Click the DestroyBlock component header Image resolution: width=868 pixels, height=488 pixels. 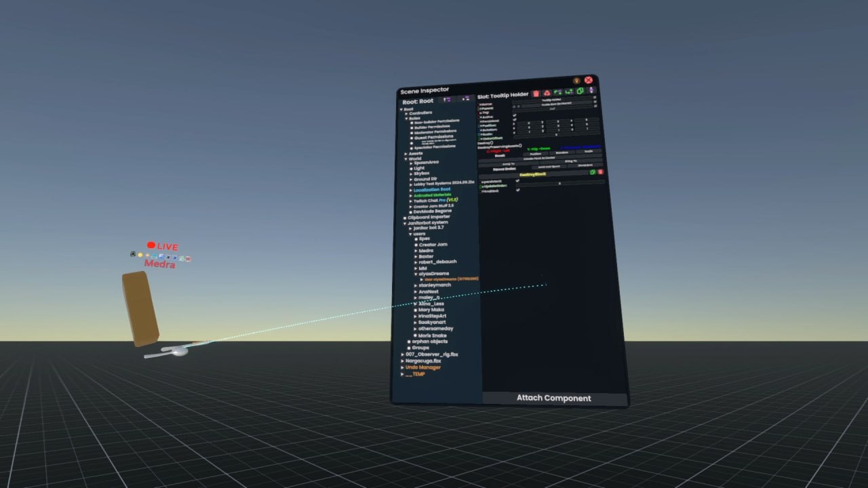coord(532,174)
